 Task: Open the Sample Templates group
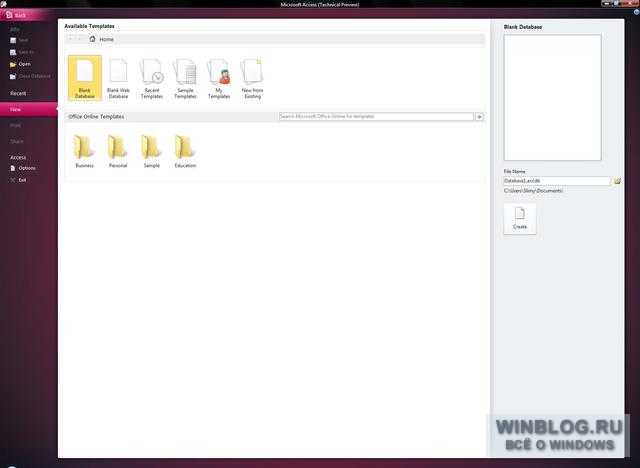click(x=185, y=78)
